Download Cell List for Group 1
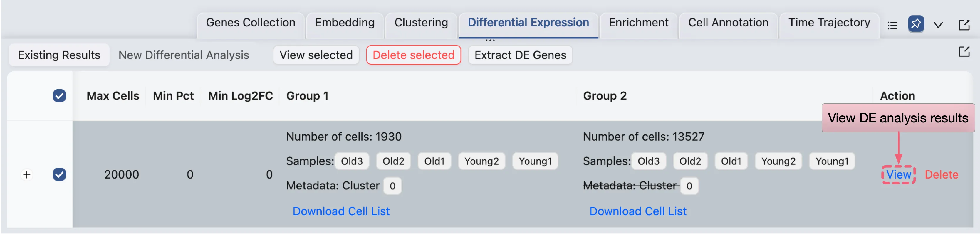Screen dimensions: 980x234 click(341, 211)
